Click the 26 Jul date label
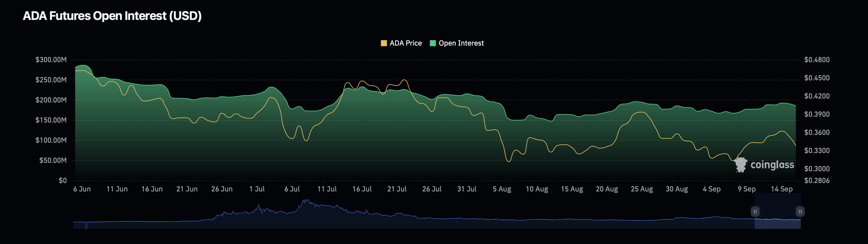The height and width of the screenshot is (244, 868). (x=432, y=189)
